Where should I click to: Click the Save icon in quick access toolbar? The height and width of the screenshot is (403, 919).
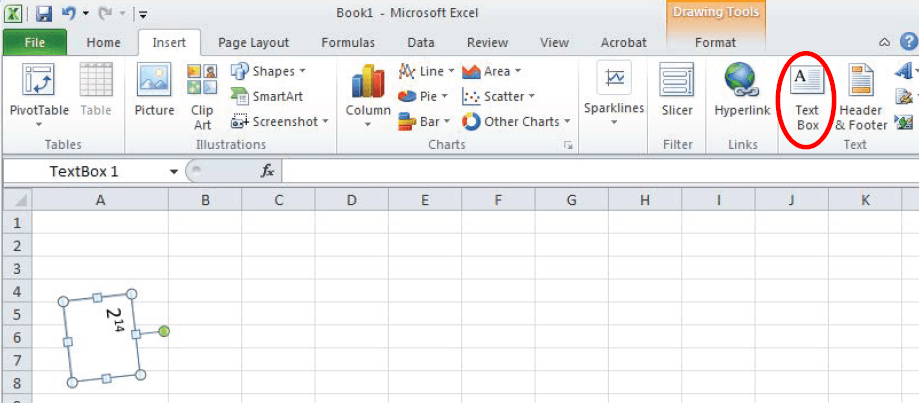[x=44, y=14]
